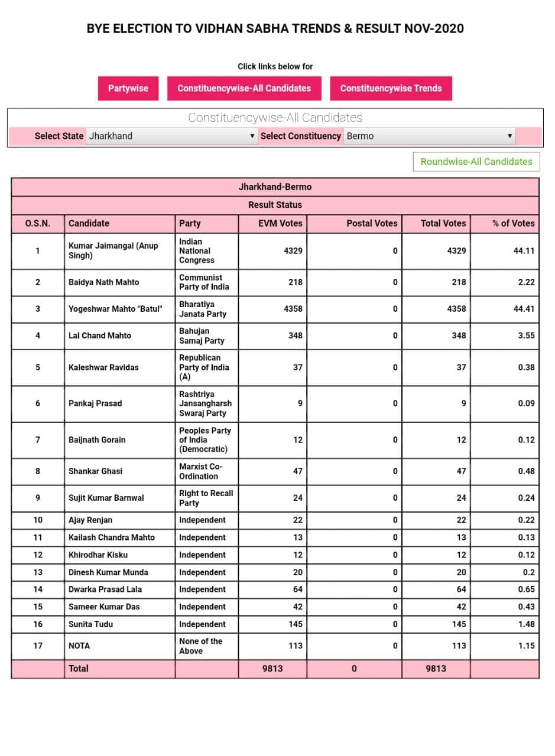Click the Result Status heading row
The image size is (555, 756).
point(275,205)
